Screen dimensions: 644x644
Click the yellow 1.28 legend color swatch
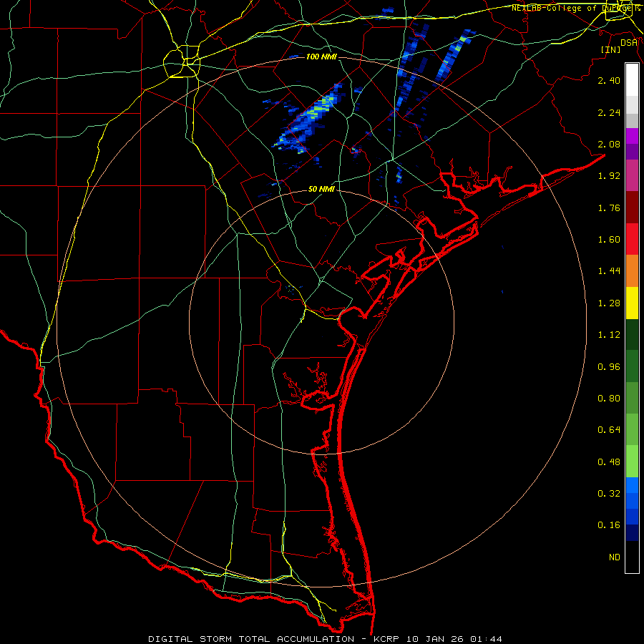(x=632, y=303)
